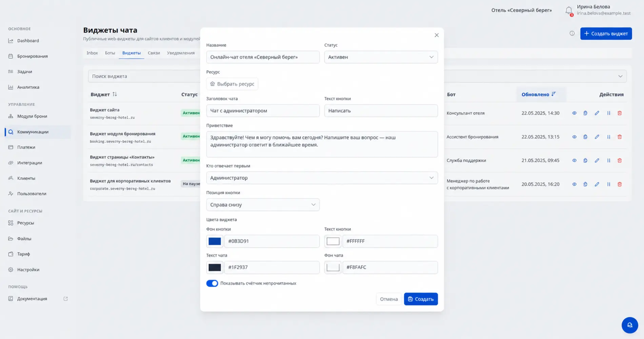
Task: Open the Уведомления tab
Action: 181,53
